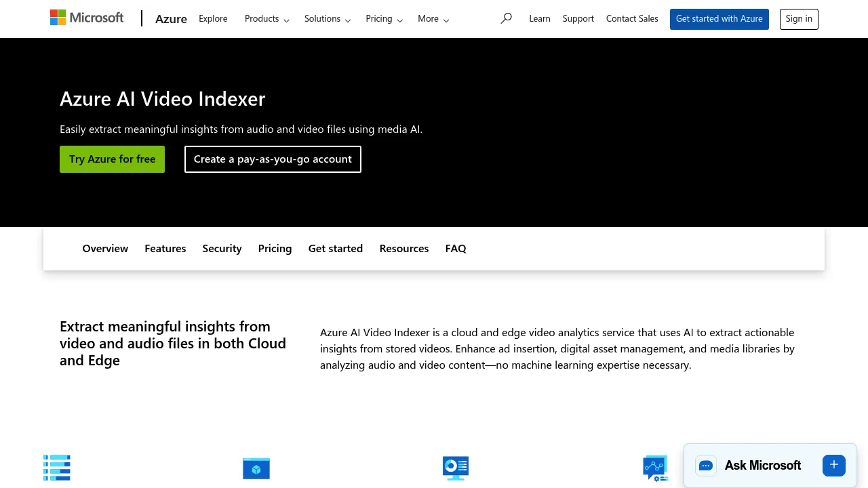Viewport: 868px width, 488px height.
Task: Open the Support link
Action: 578,19
